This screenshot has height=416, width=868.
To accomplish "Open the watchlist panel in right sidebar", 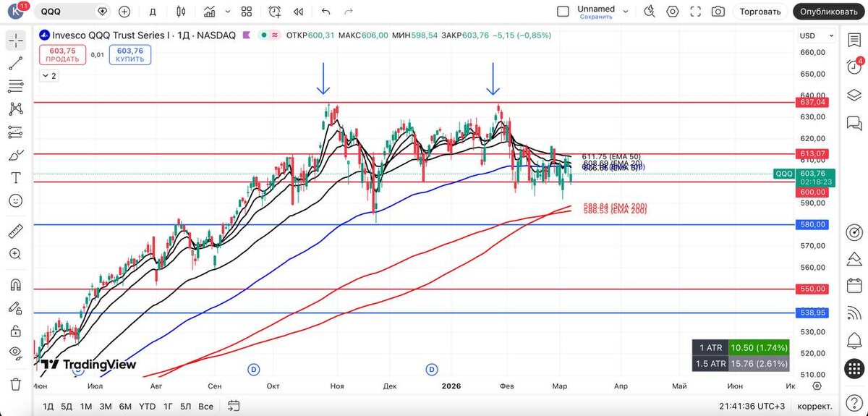I will pos(854,41).
